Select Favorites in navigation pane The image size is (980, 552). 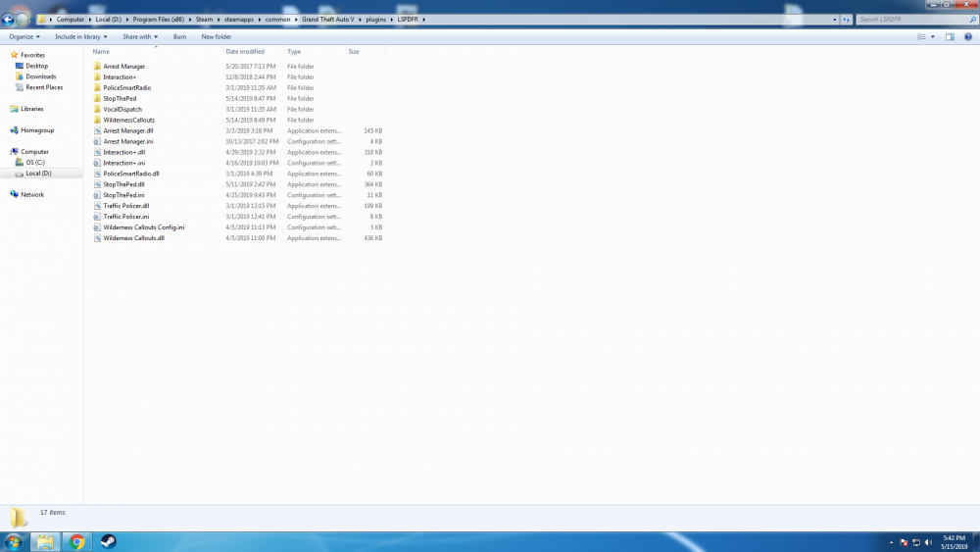click(32, 55)
